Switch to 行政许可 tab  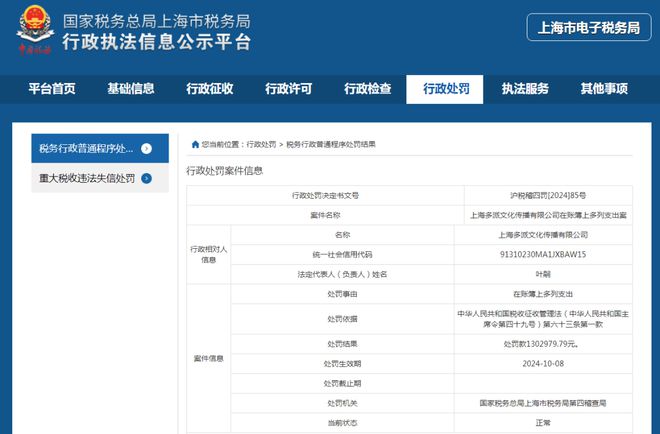coord(288,89)
